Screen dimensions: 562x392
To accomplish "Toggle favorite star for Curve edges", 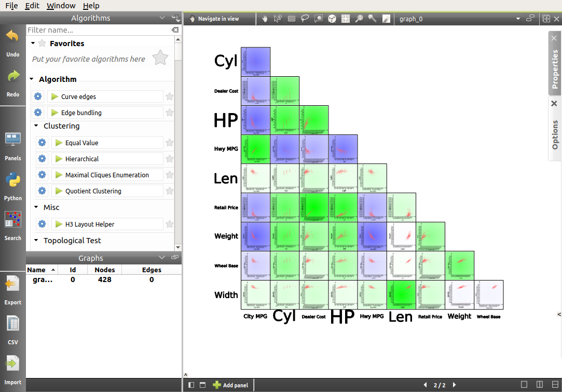I will pyautogui.click(x=169, y=96).
